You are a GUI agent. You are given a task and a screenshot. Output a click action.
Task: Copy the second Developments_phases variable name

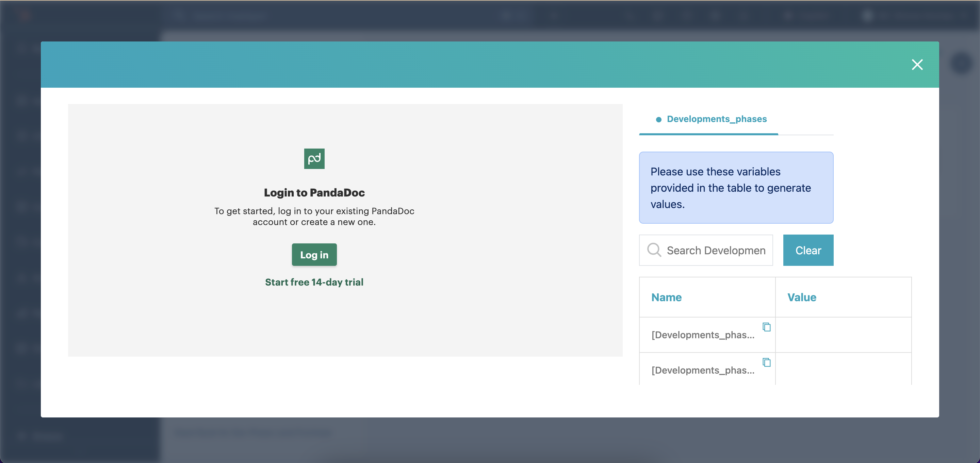click(766, 362)
